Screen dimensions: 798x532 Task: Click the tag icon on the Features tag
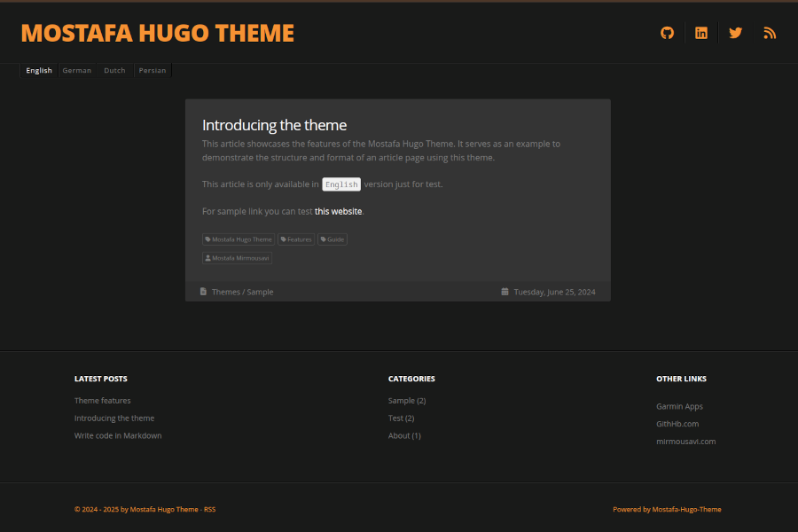pyautogui.click(x=284, y=239)
